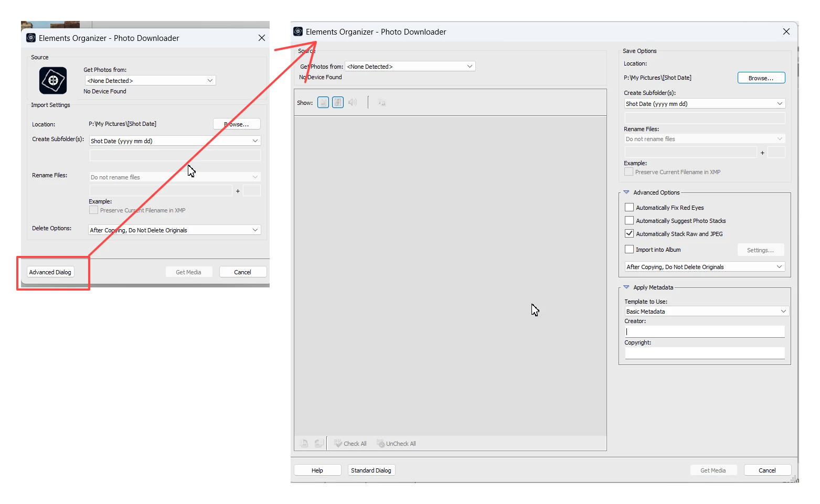Click Photo Downloader device icon in standard dialog
820x504 pixels.
point(53,81)
